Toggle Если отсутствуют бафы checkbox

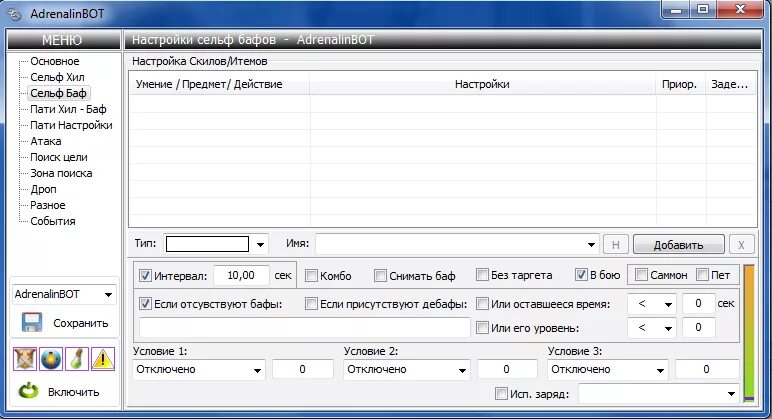coord(145,304)
